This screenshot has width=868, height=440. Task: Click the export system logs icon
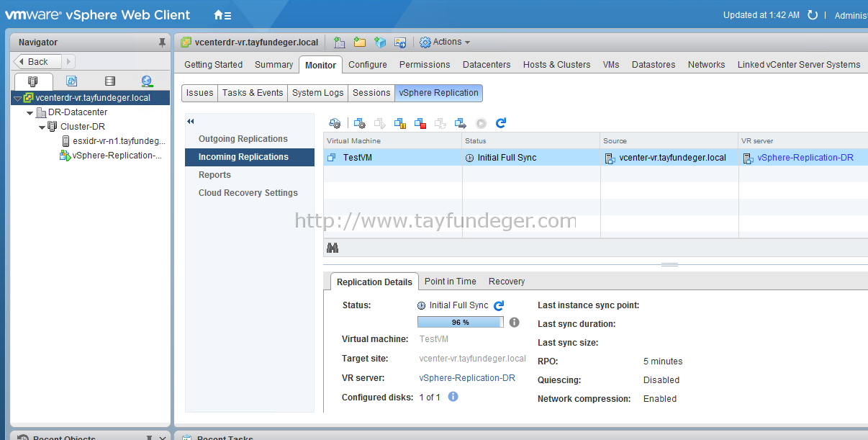[x=400, y=42]
